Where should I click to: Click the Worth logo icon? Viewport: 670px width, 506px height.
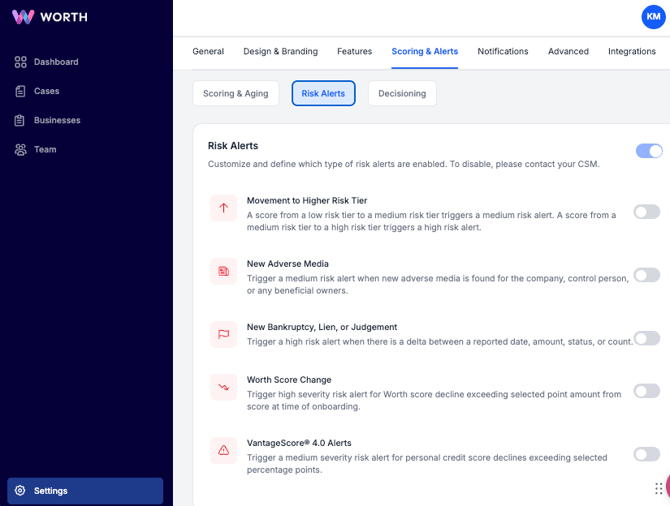(x=23, y=17)
